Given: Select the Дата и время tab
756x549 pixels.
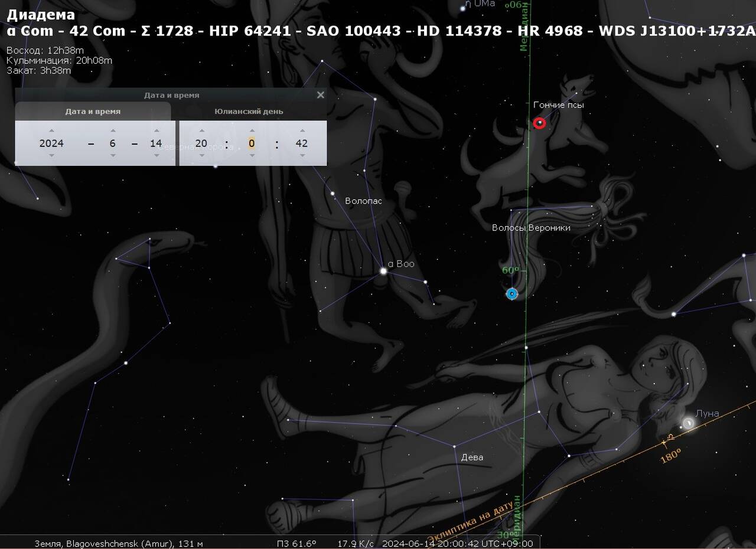Looking at the screenshot, I should 93,111.
